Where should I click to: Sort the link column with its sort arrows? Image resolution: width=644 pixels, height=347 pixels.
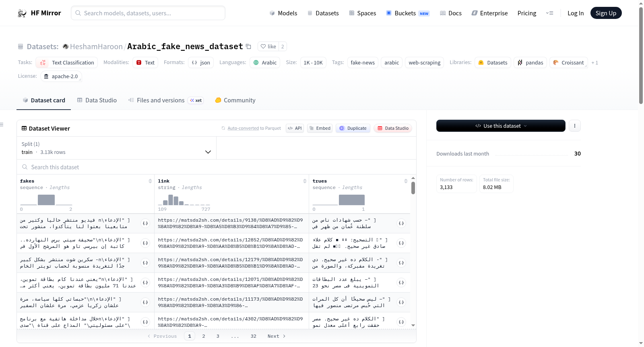point(305,181)
